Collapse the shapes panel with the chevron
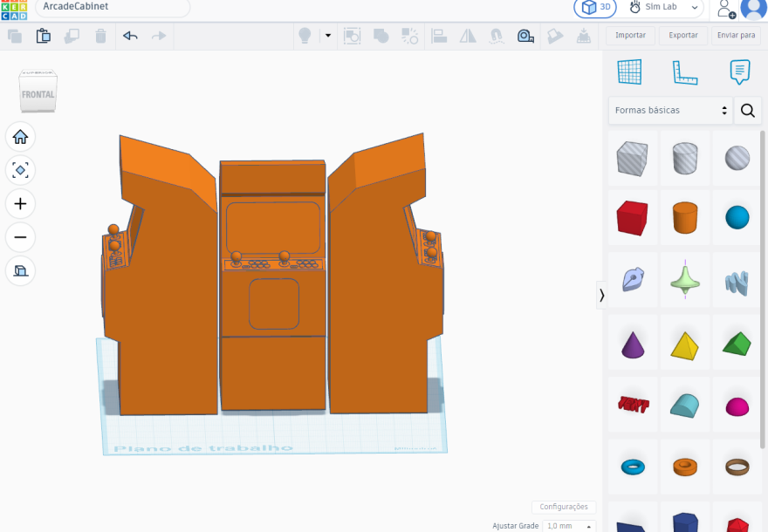The height and width of the screenshot is (532, 768). click(x=601, y=295)
